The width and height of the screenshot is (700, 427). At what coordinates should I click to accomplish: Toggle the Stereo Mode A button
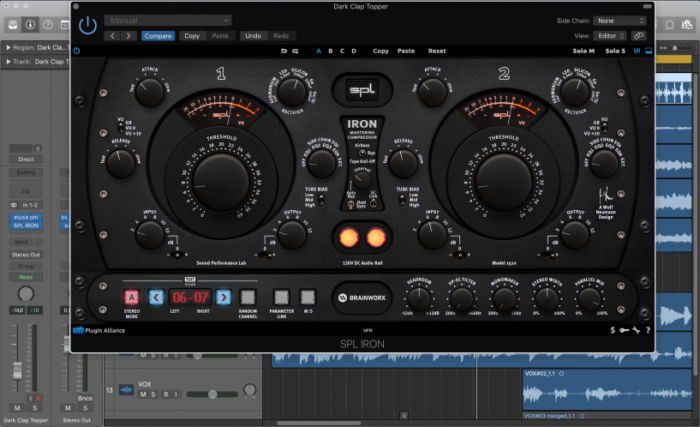(130, 296)
